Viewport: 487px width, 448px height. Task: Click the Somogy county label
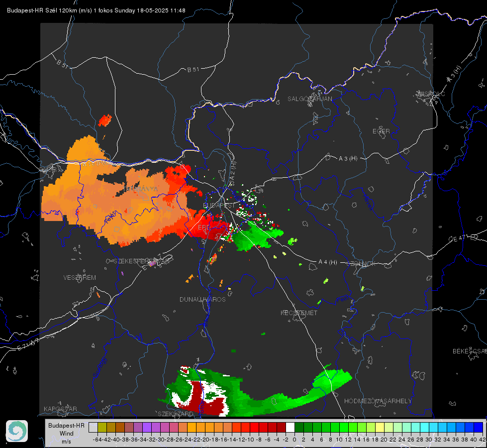click(99, 367)
